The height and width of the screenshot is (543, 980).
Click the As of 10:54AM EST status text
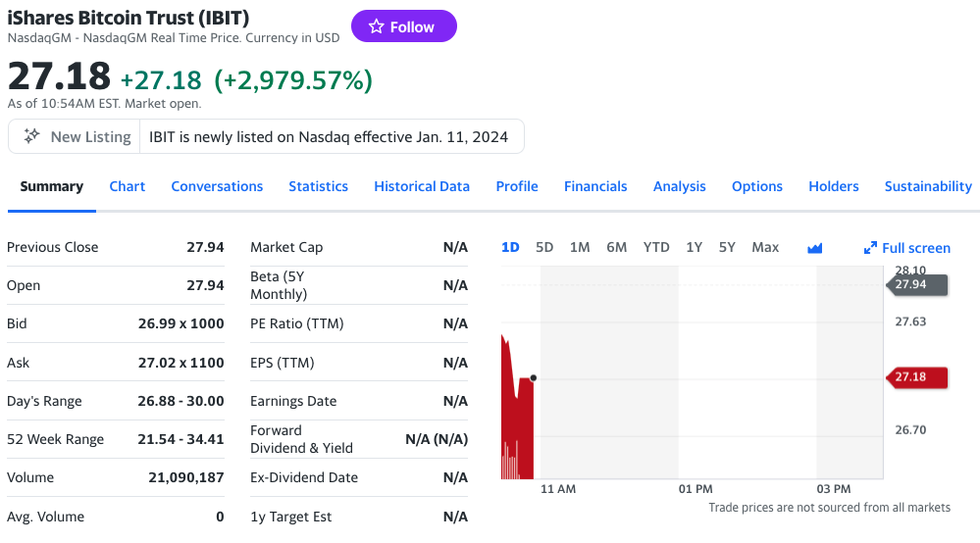pos(104,104)
